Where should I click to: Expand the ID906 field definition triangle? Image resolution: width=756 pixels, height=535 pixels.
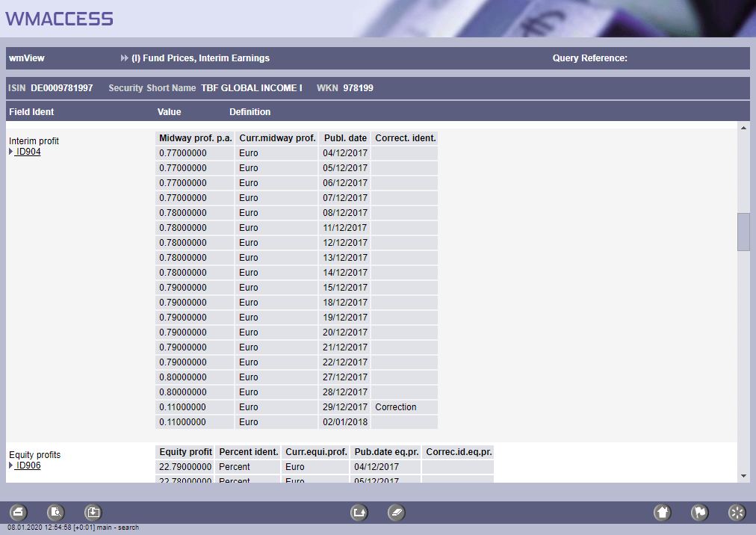(x=11, y=466)
